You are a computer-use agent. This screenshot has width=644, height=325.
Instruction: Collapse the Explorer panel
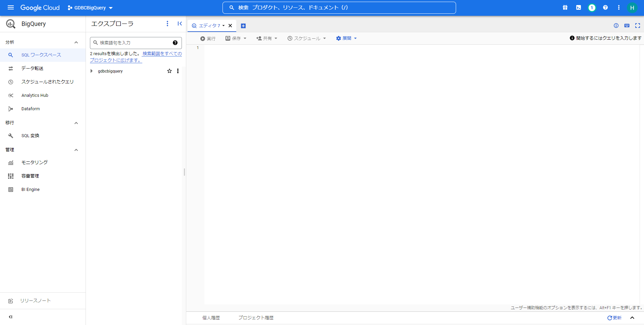click(x=180, y=24)
